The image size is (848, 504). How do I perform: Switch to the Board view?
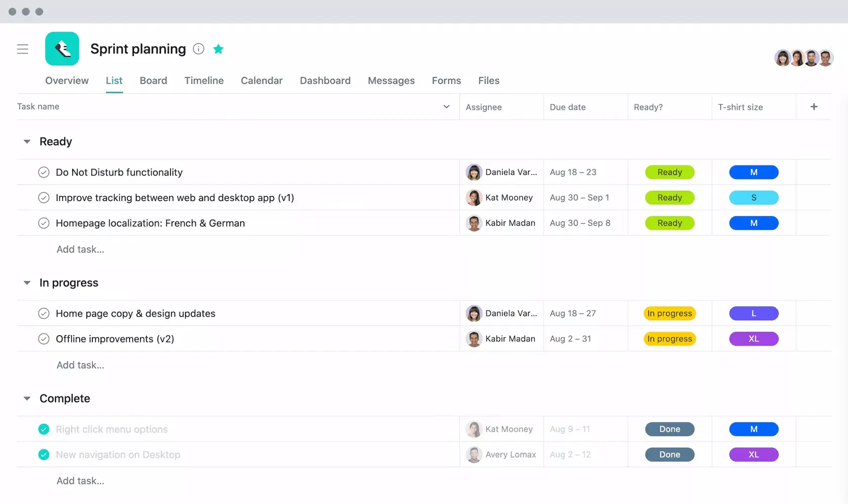pyautogui.click(x=153, y=81)
